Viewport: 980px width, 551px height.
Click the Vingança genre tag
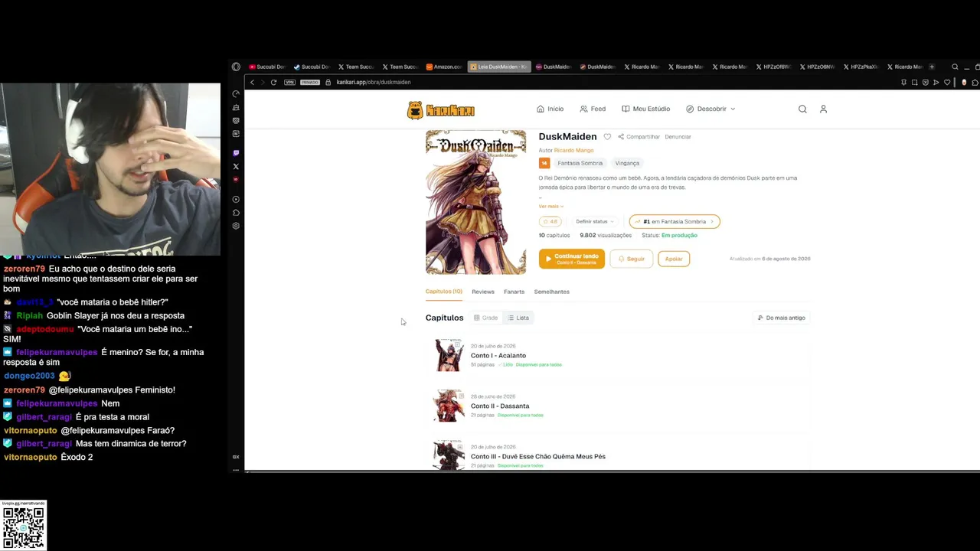click(627, 163)
